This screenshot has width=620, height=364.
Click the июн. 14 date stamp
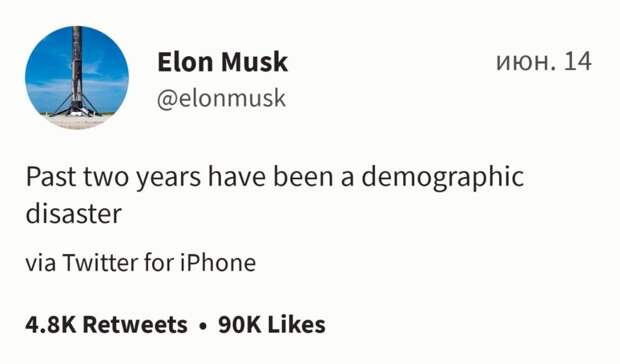[544, 62]
